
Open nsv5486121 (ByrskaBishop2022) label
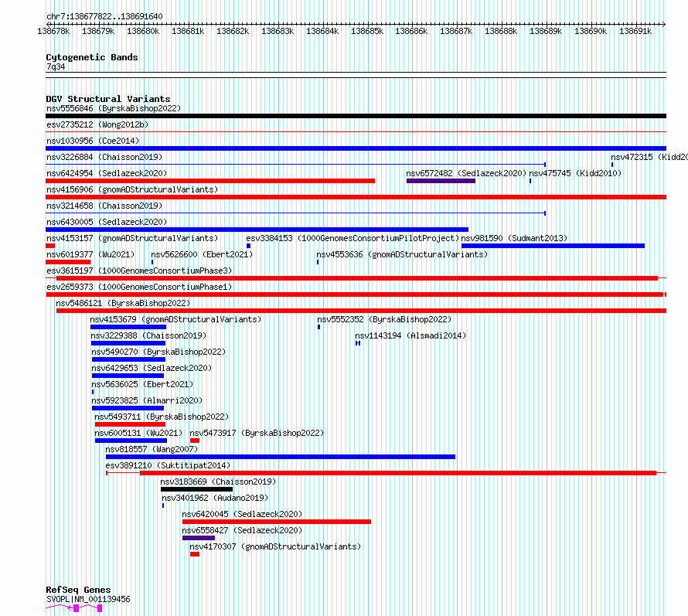pos(123,303)
